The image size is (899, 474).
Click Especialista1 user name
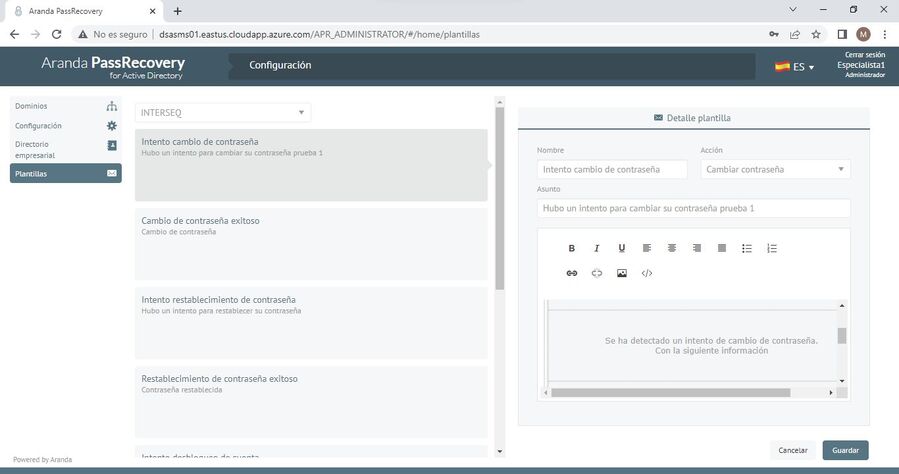point(861,65)
